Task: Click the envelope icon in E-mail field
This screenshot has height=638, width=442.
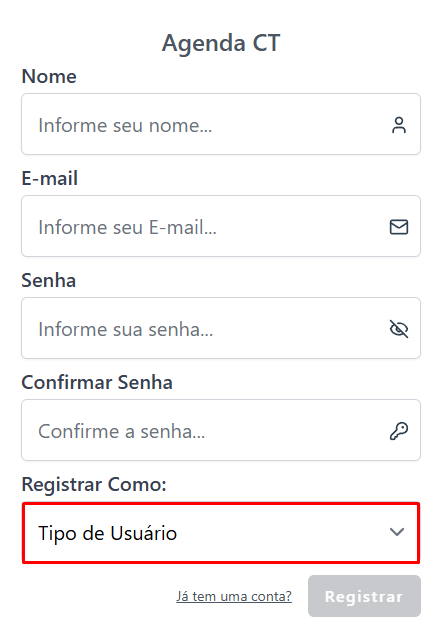Action: coord(398,227)
